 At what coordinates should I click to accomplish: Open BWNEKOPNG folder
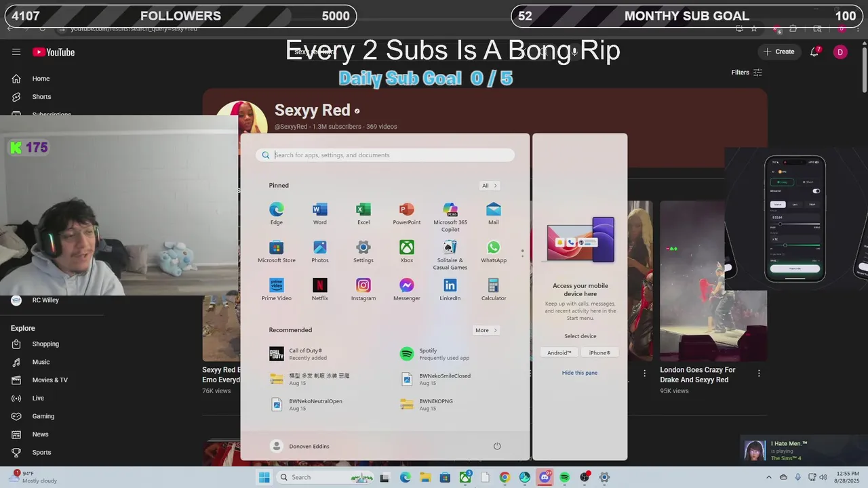pos(426,404)
